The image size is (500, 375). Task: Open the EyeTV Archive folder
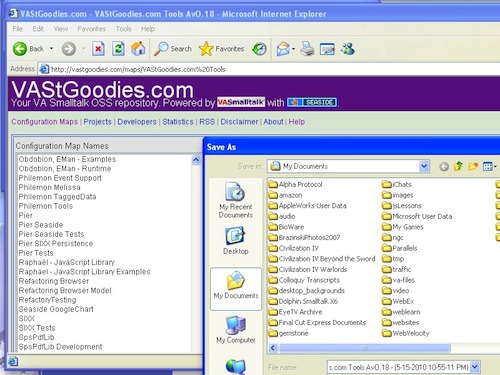pos(295,312)
